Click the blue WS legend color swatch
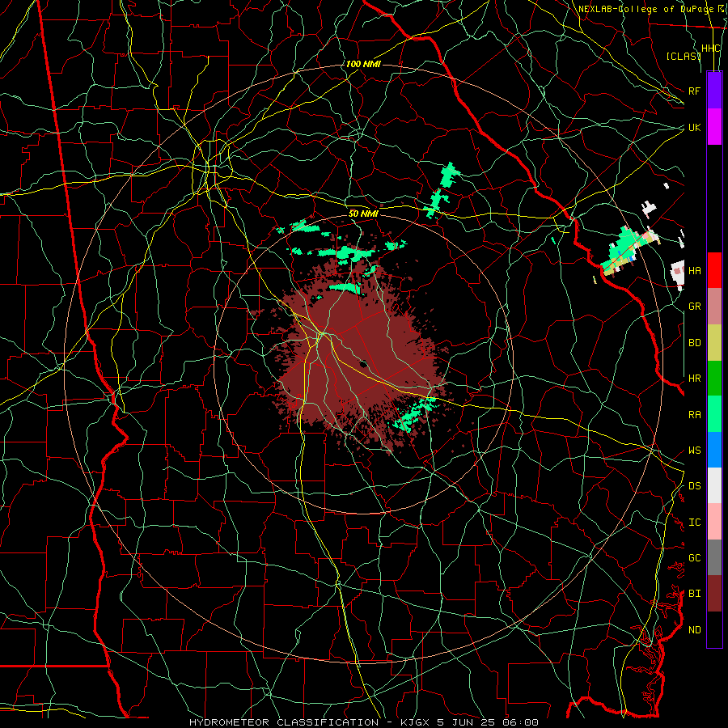 pyautogui.click(x=714, y=450)
